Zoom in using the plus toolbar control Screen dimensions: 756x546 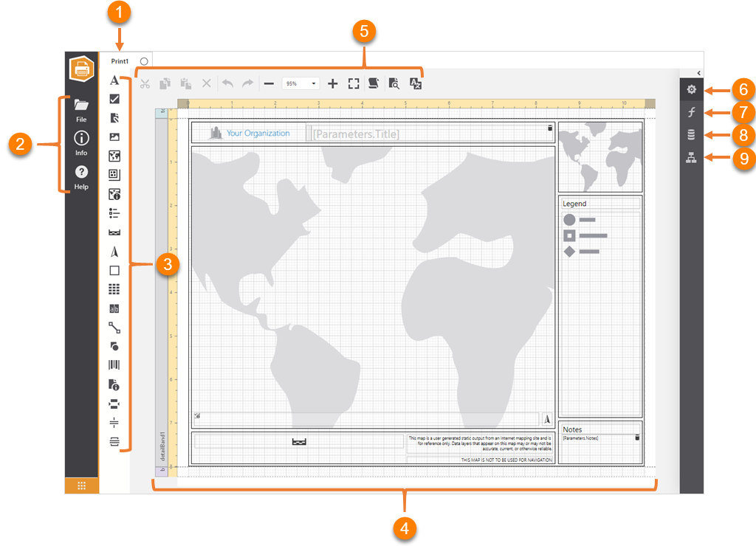coord(332,83)
